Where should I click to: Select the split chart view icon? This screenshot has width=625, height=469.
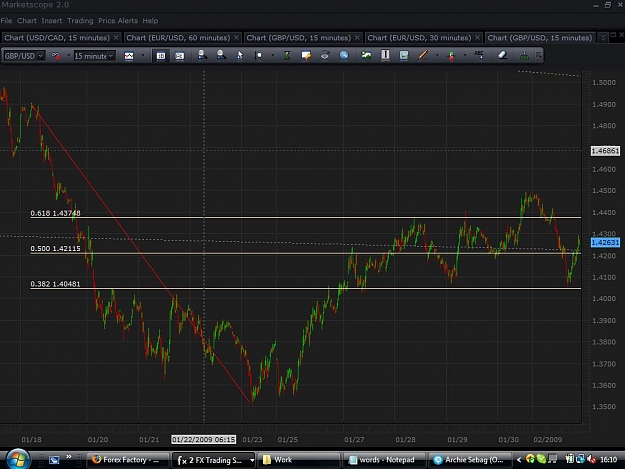[x=180, y=56]
